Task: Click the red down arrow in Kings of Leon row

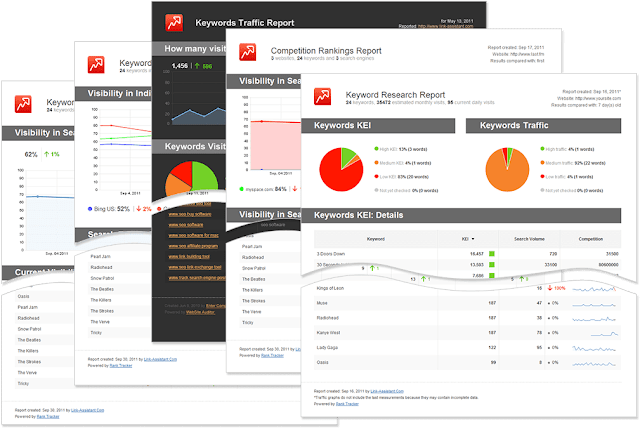Action: [x=550, y=288]
